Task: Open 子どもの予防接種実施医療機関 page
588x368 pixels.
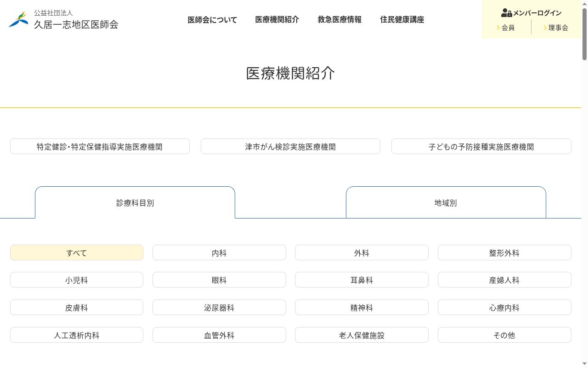Action: [x=481, y=146]
